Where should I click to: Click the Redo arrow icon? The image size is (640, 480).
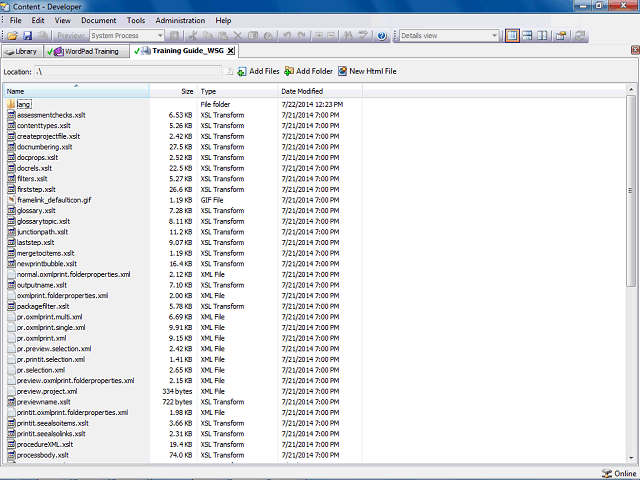pyautogui.click(x=302, y=36)
